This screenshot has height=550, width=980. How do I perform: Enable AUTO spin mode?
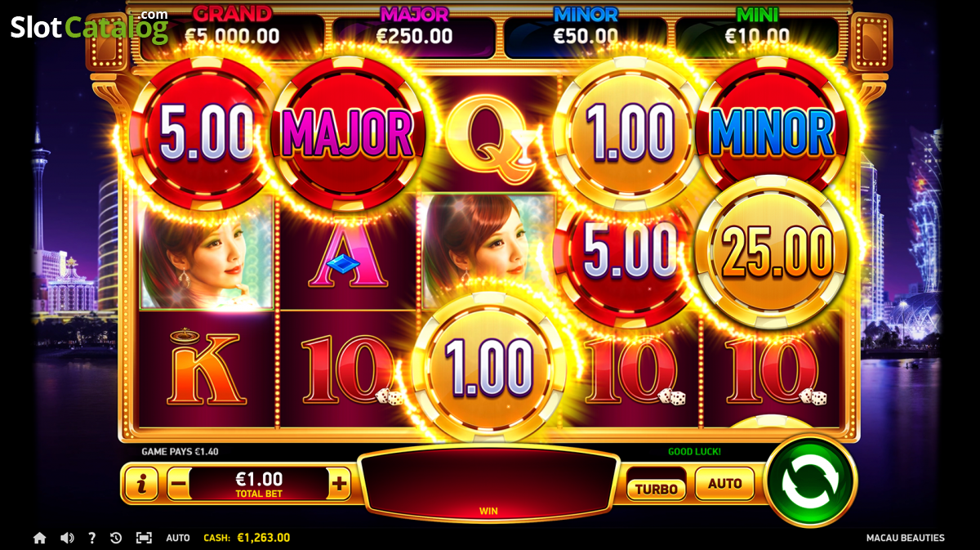point(724,483)
